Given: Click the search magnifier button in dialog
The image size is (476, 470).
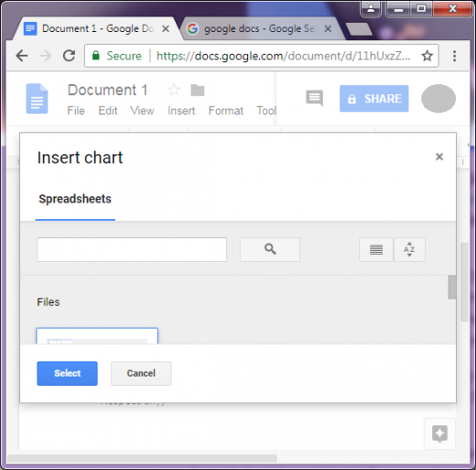Looking at the screenshot, I should 270,249.
